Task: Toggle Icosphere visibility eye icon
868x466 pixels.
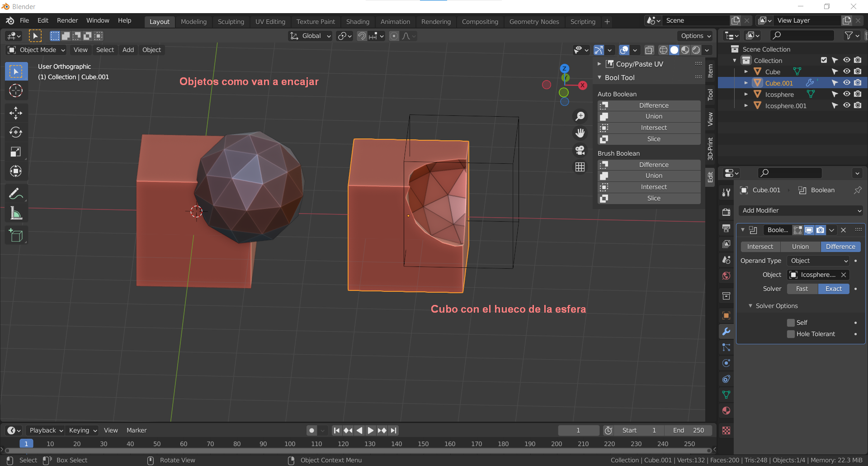Action: coord(847,94)
